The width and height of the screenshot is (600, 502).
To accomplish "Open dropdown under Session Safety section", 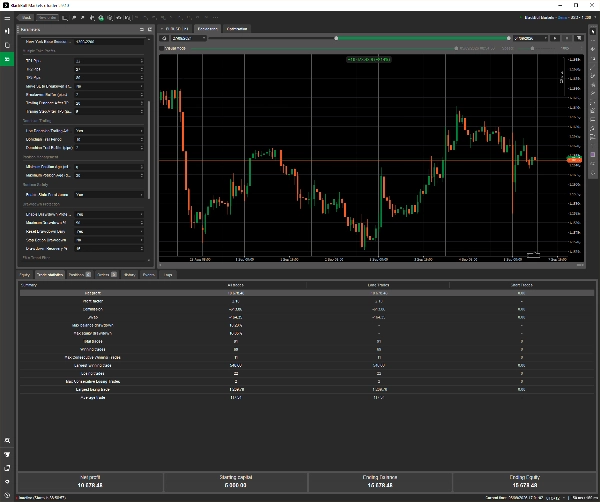I will click(x=109, y=195).
